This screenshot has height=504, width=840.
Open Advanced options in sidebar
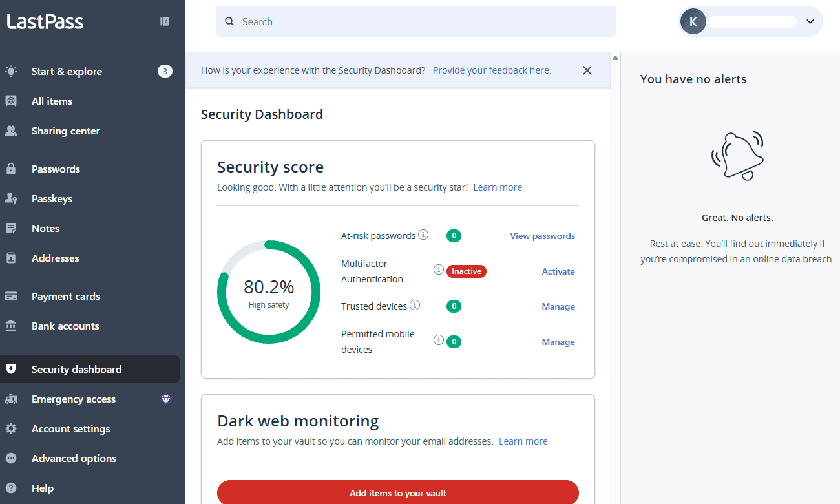(x=74, y=459)
